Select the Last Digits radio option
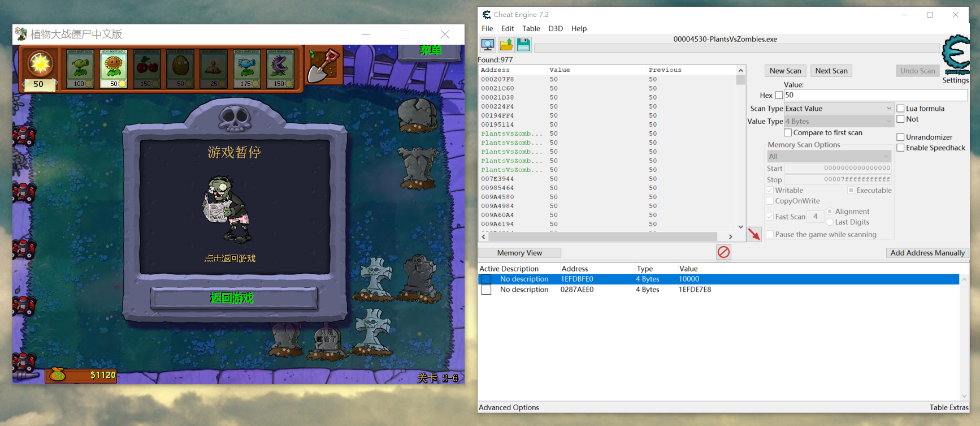This screenshot has height=426, width=980. click(x=830, y=222)
